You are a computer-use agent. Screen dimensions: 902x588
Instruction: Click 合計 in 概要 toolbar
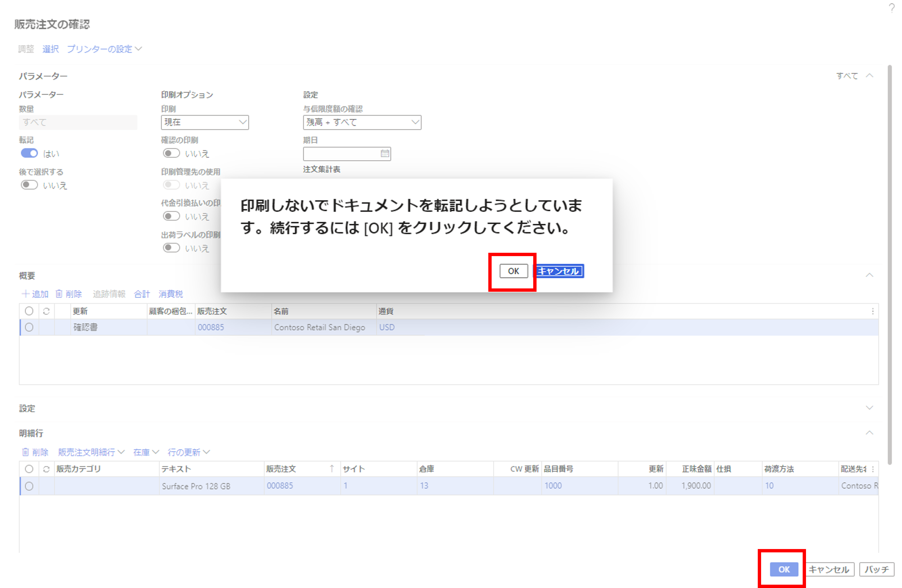pyautogui.click(x=142, y=294)
